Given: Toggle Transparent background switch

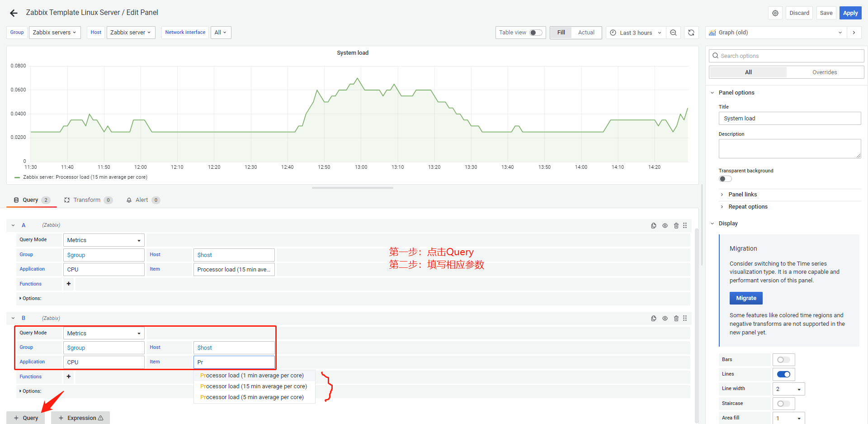Looking at the screenshot, I should click(725, 179).
